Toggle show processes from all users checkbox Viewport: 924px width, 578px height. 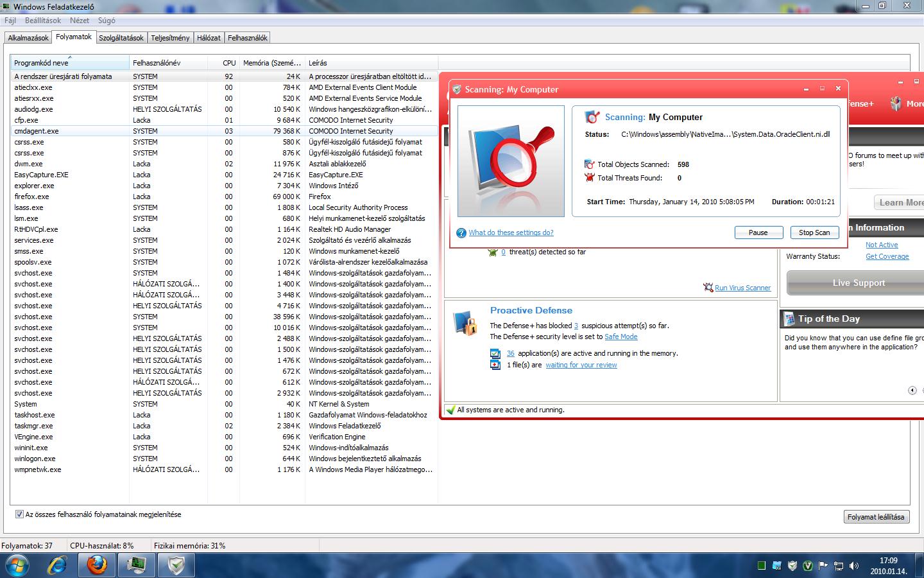click(x=19, y=514)
